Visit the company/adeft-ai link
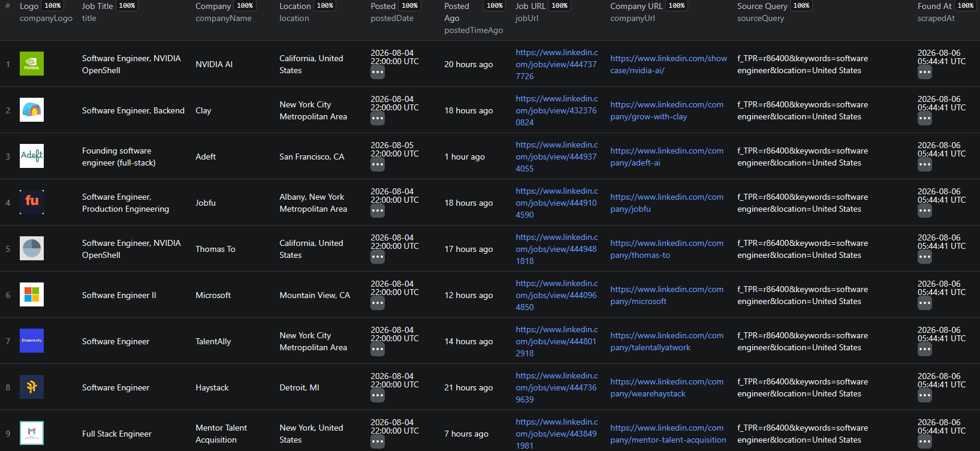This screenshot has height=451, width=980. (667, 157)
